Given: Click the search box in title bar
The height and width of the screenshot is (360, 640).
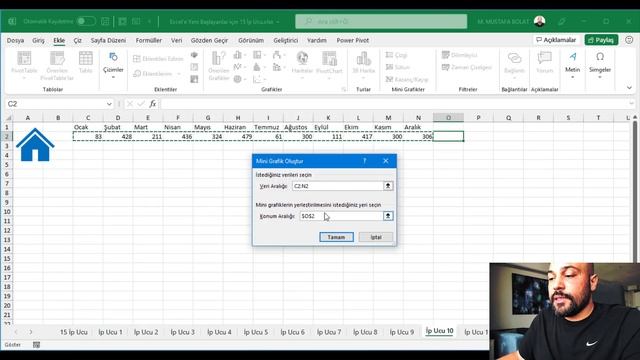Looking at the screenshot, I should (x=381, y=21).
